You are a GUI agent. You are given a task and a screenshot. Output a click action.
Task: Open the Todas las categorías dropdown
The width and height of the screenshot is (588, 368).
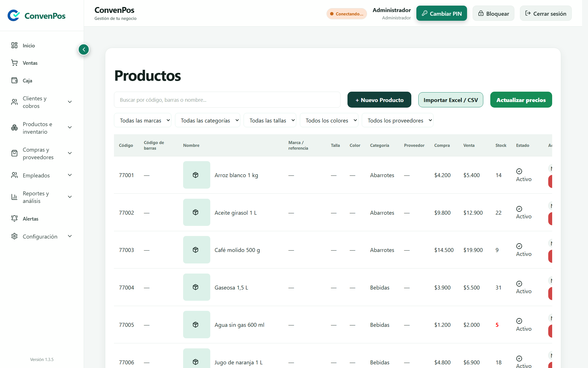[207, 120]
